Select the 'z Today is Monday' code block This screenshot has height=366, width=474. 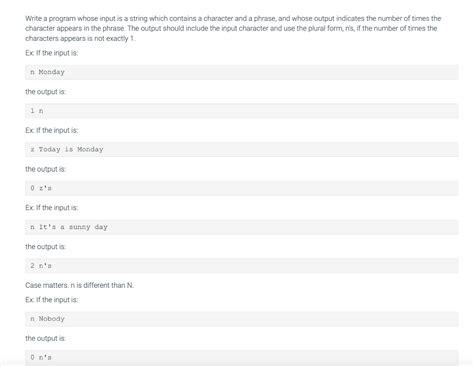click(242, 149)
